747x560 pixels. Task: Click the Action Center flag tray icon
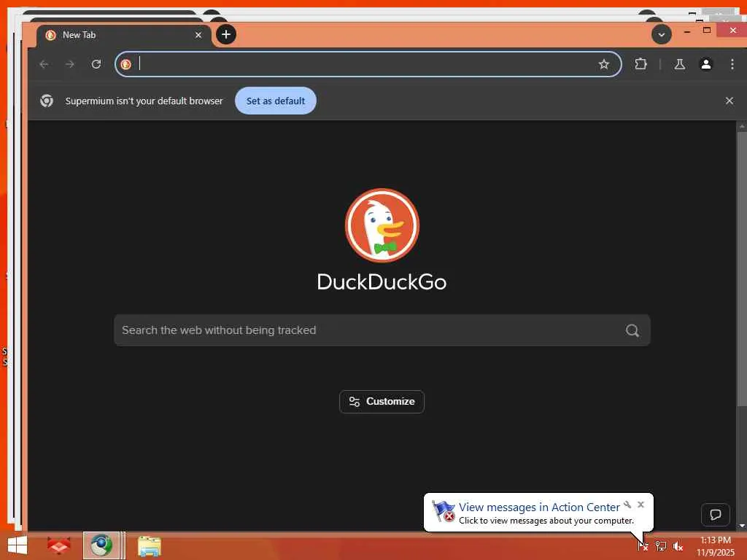[642, 545]
